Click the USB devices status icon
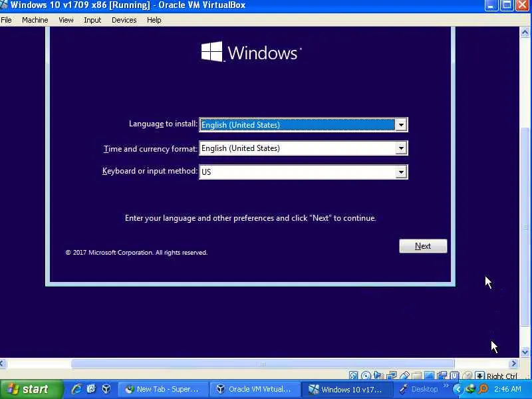This screenshot has width=532, height=399. point(404,375)
